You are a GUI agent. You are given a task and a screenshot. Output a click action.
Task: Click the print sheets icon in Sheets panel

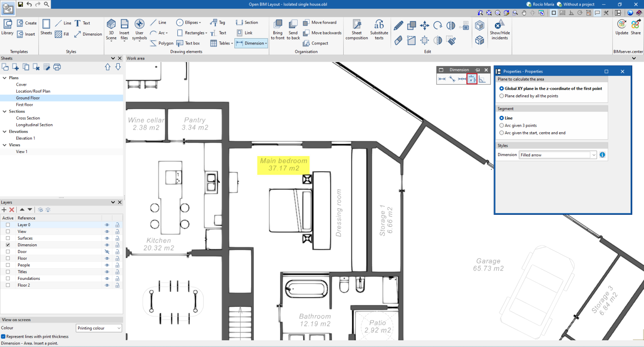pos(57,67)
